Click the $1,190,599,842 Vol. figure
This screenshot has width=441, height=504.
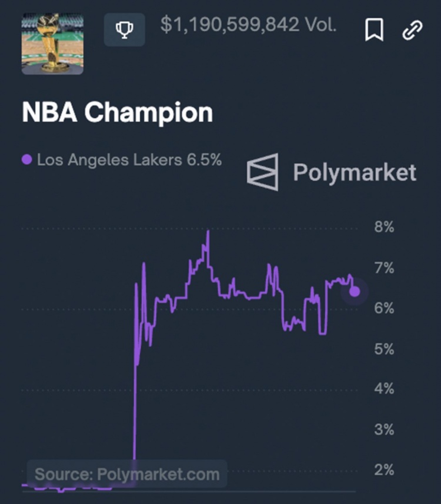(x=248, y=25)
